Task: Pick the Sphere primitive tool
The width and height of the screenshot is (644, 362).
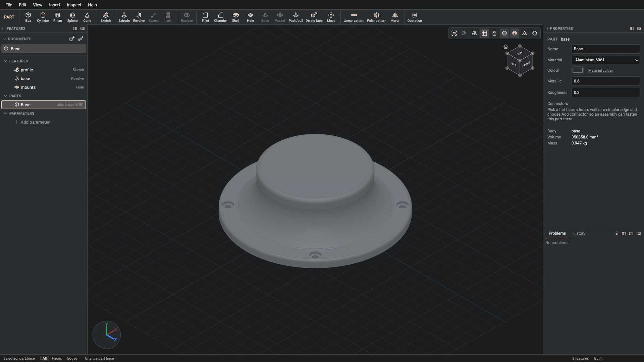Action: 72,17
